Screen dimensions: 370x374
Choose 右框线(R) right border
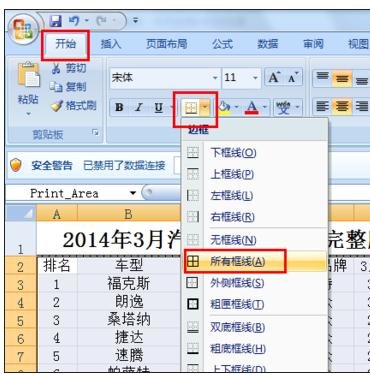(x=254, y=217)
